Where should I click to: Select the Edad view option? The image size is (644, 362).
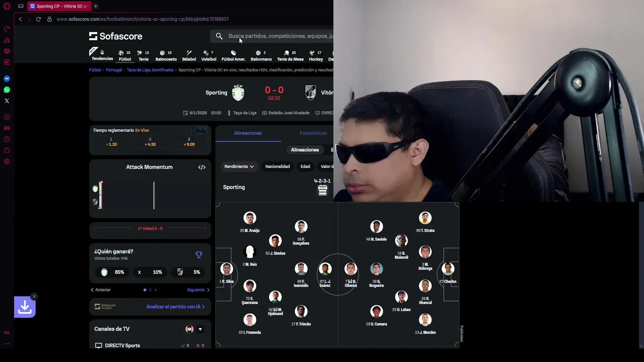click(x=305, y=166)
